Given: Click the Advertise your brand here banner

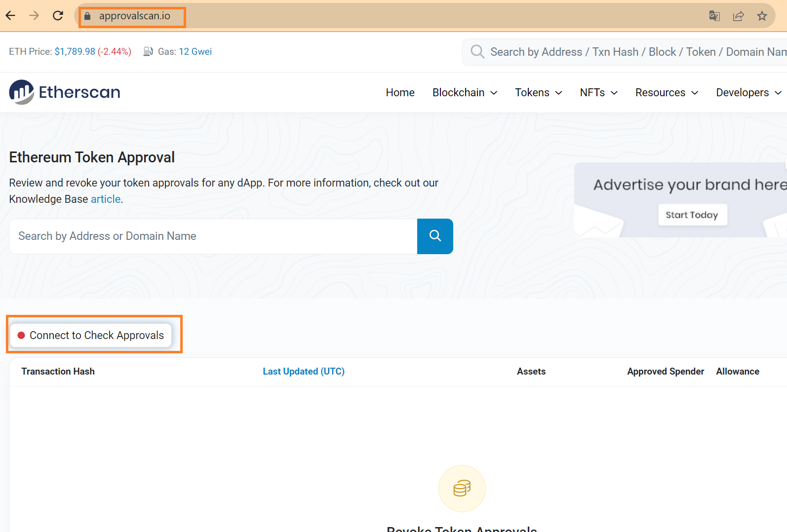Looking at the screenshot, I should (x=680, y=200).
